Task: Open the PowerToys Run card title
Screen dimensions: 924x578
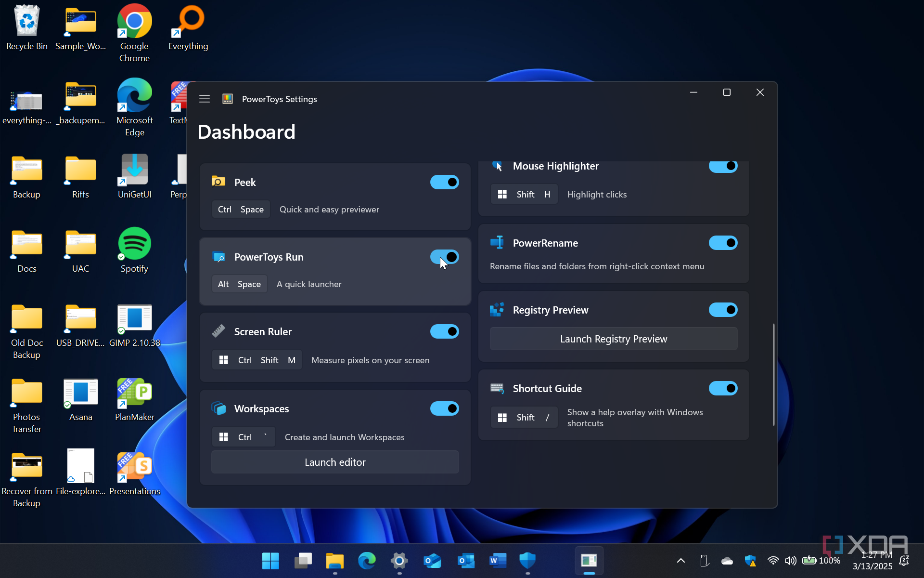Action: tap(269, 257)
